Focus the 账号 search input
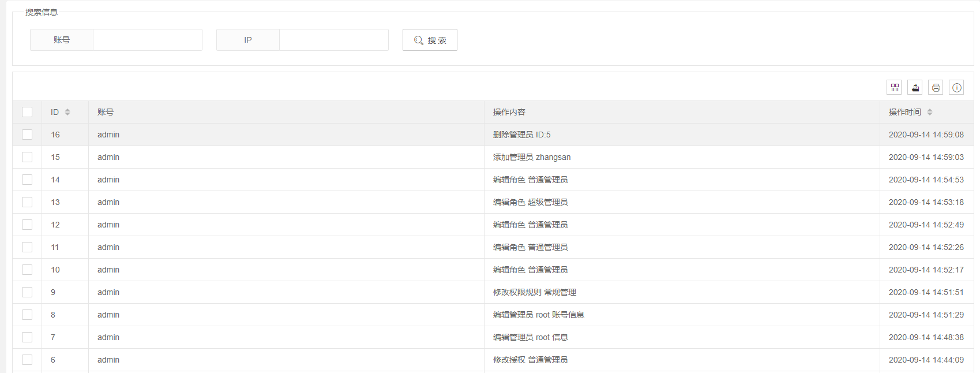This screenshot has width=980, height=373. (x=148, y=40)
